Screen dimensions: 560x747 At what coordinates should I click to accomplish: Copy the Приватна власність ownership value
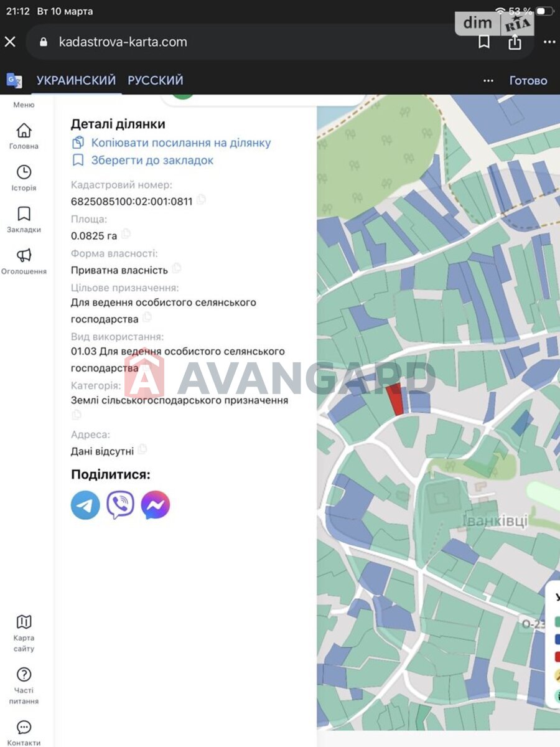click(x=177, y=268)
